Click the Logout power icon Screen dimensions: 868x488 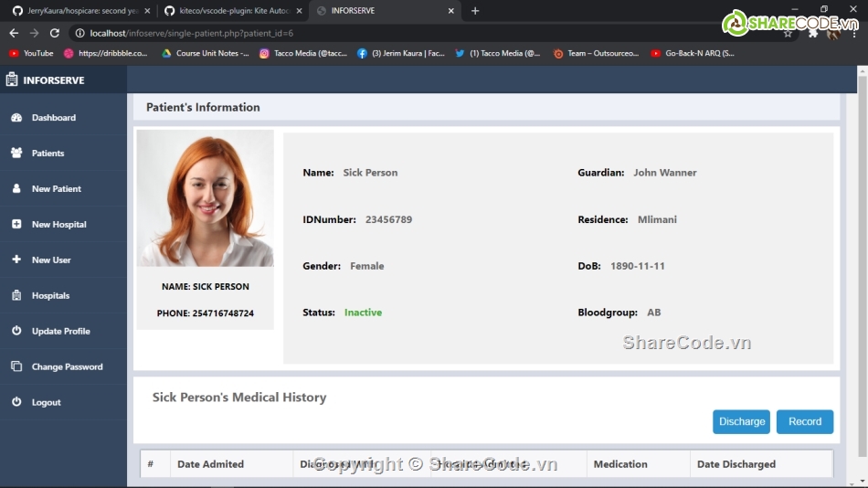(16, 403)
